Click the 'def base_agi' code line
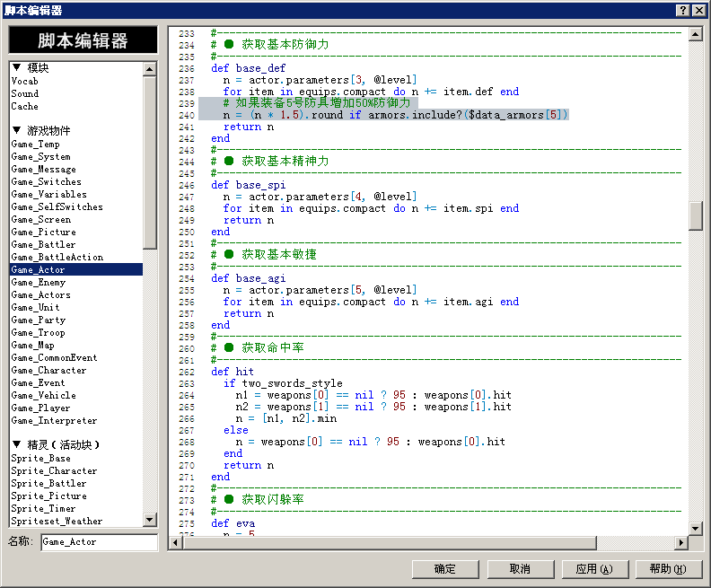This screenshot has width=711, height=588. point(248,278)
